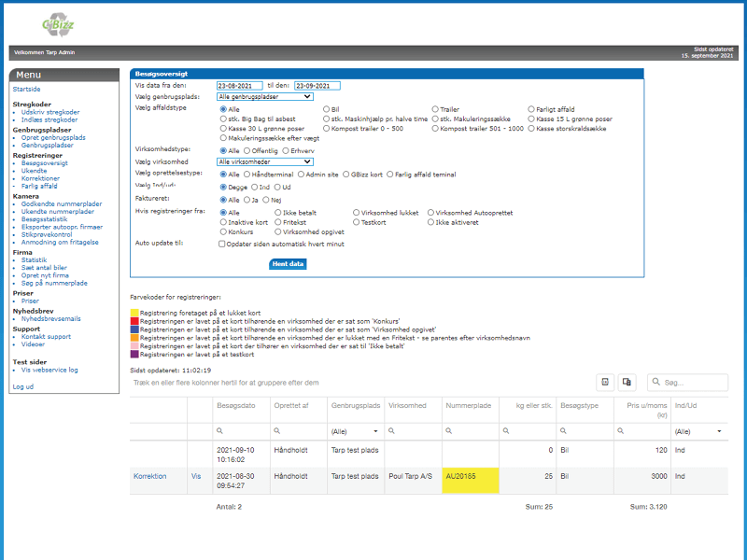Click the search icon in Besøgsdato filter

(x=219, y=431)
